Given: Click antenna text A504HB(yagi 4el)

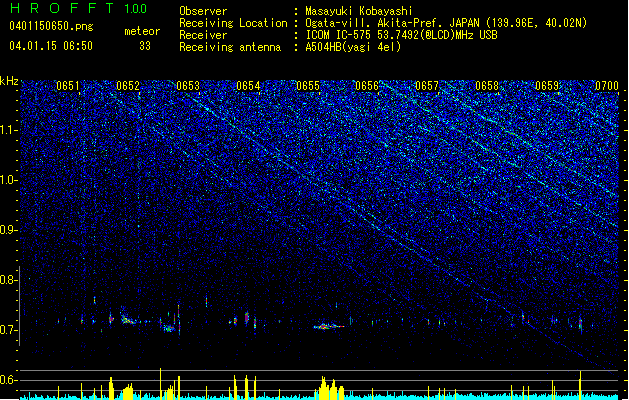Looking at the screenshot, I should click(x=353, y=47).
